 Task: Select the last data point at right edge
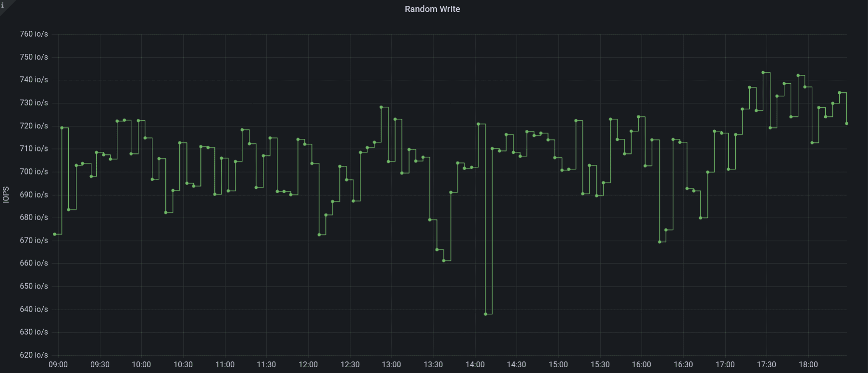[846, 124]
